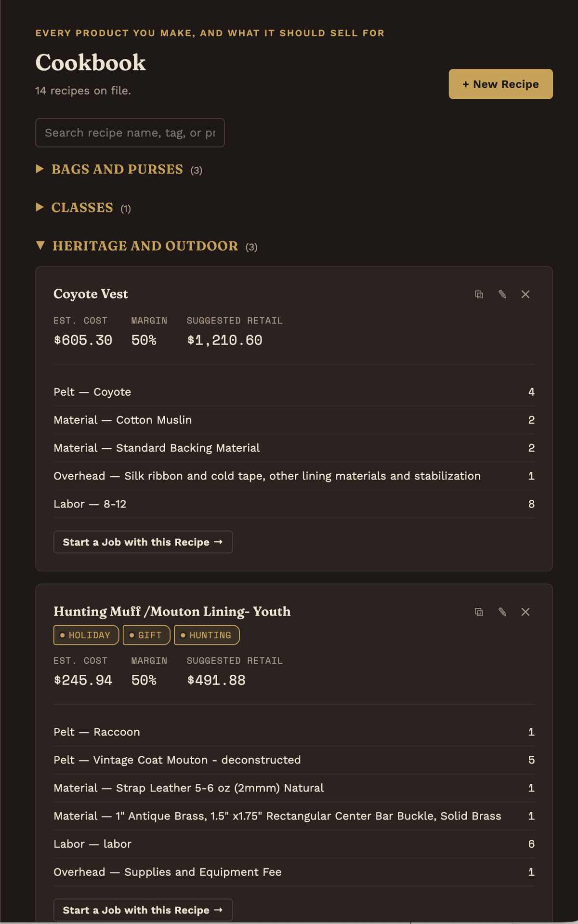Expand the Classes category
Screen dimensions: 578x924
click(x=83, y=208)
